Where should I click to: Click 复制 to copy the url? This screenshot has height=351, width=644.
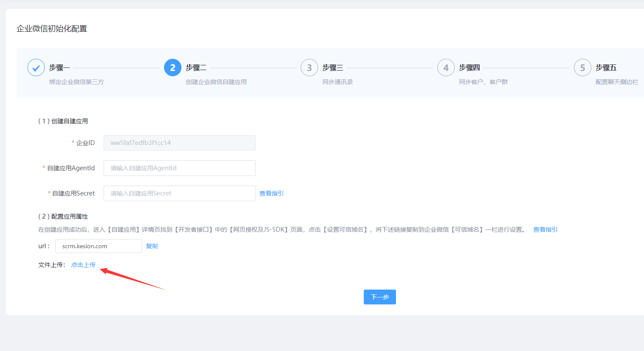pos(152,246)
